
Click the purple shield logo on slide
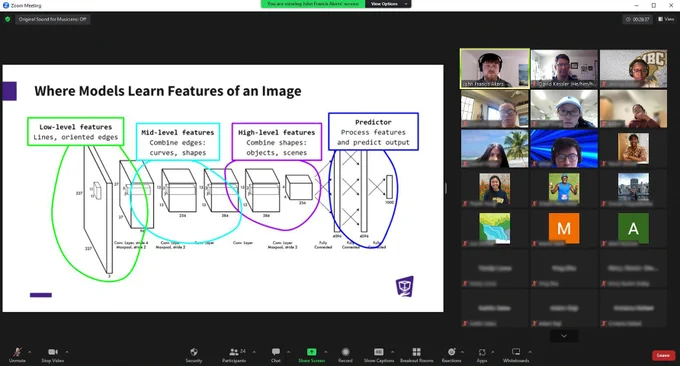[405, 286]
